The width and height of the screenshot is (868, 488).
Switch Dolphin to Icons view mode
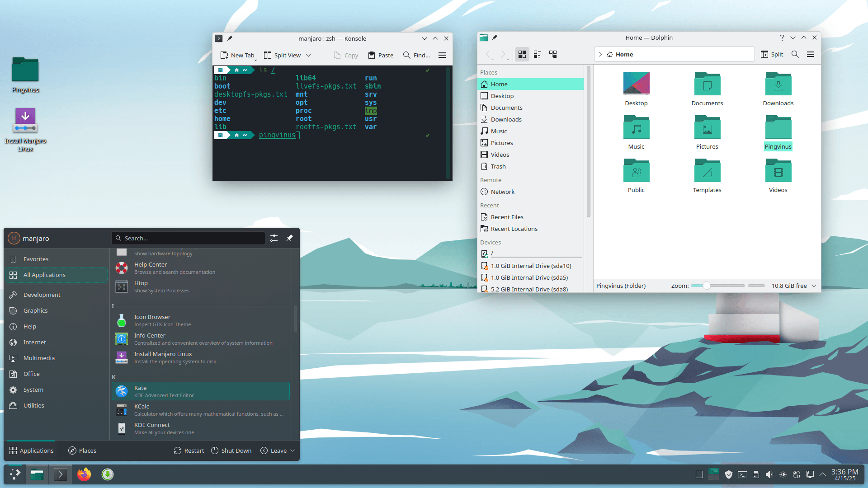pyautogui.click(x=522, y=54)
